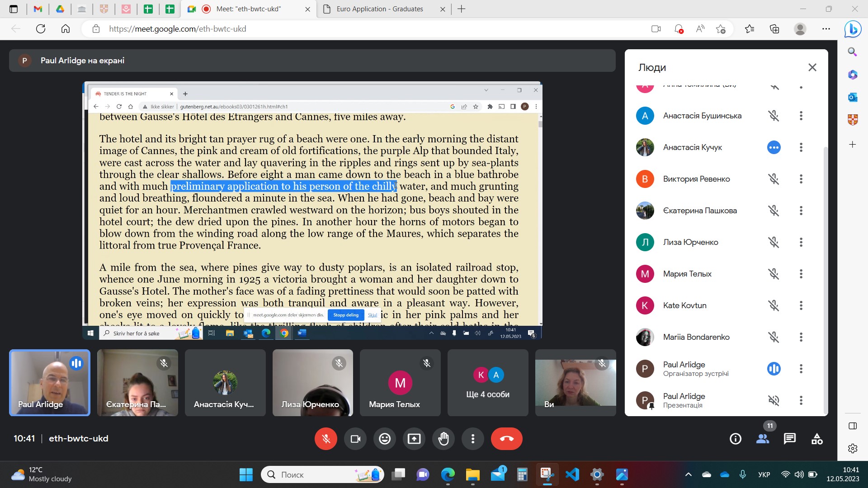868x488 pixels.
Task: Open the Favorites list
Action: (x=750, y=29)
